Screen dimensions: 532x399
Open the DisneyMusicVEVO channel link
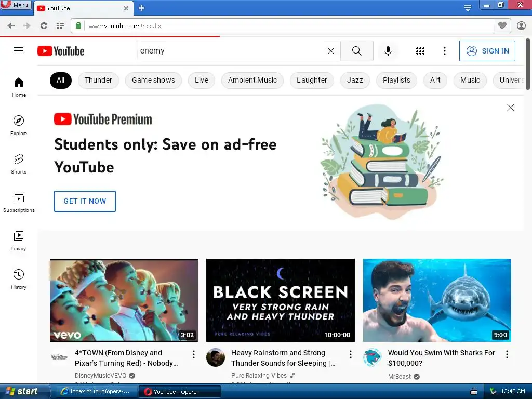coord(100,376)
